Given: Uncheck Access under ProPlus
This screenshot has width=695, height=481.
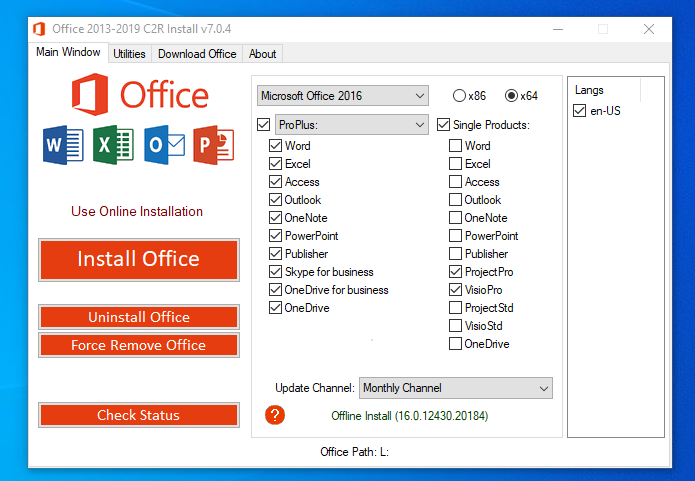Looking at the screenshot, I should 275,182.
